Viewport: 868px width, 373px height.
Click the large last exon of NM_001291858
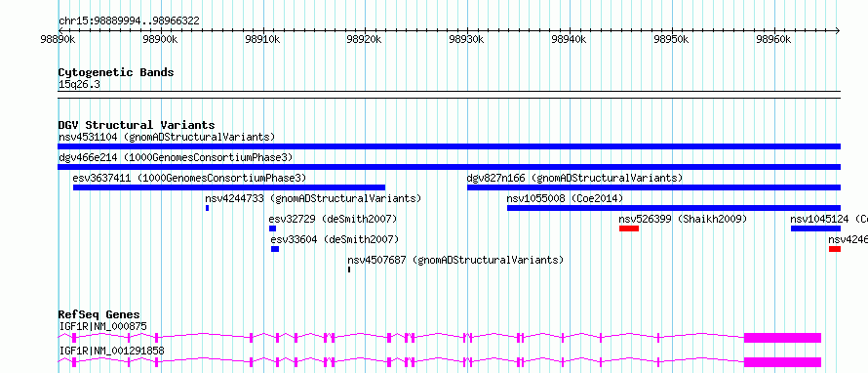coord(782,362)
